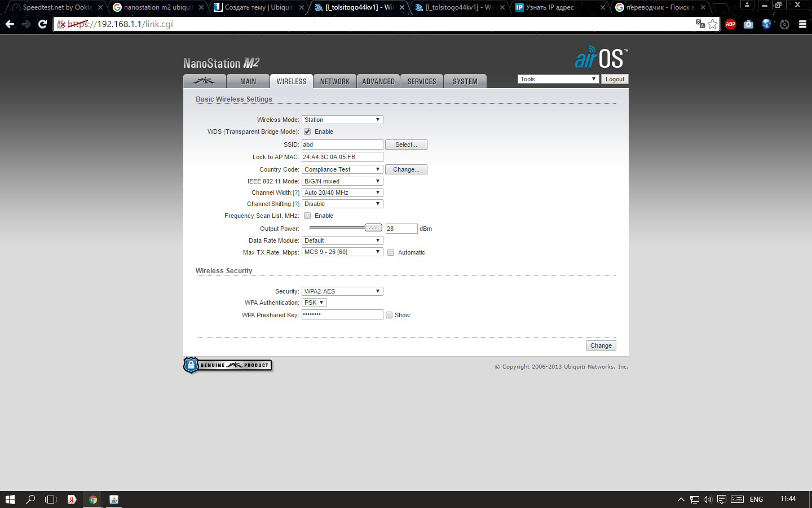812x508 pixels.
Task: Click the Change button at page bottom
Action: (601, 345)
